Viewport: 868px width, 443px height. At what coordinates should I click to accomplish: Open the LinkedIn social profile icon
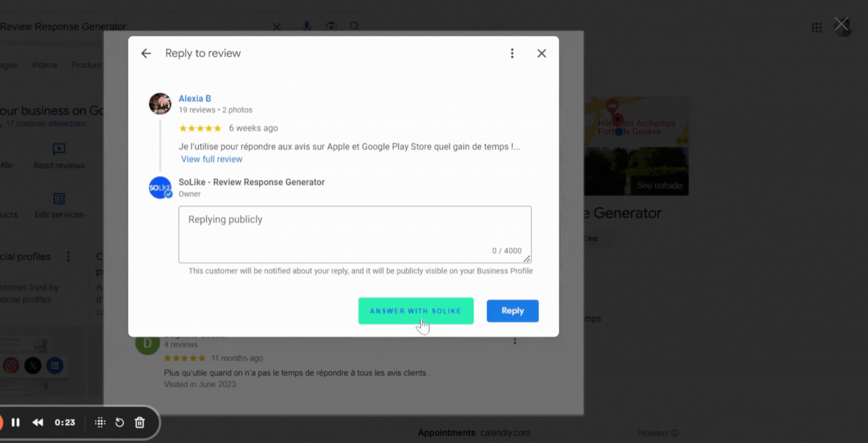[55, 365]
